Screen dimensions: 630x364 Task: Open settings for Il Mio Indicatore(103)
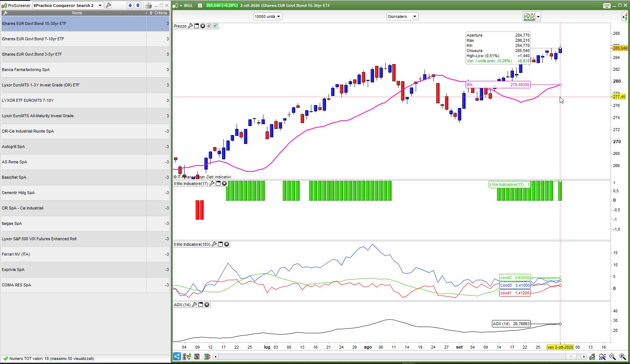point(214,244)
